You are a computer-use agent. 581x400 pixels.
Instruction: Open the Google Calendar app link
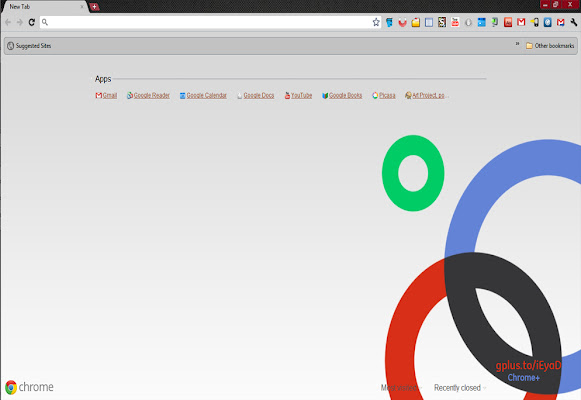203,96
